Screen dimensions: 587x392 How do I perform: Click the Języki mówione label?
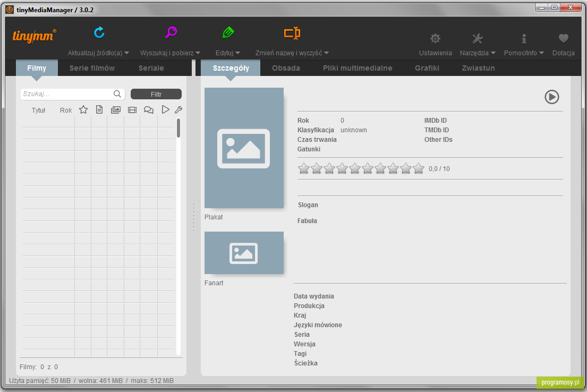[x=318, y=325]
